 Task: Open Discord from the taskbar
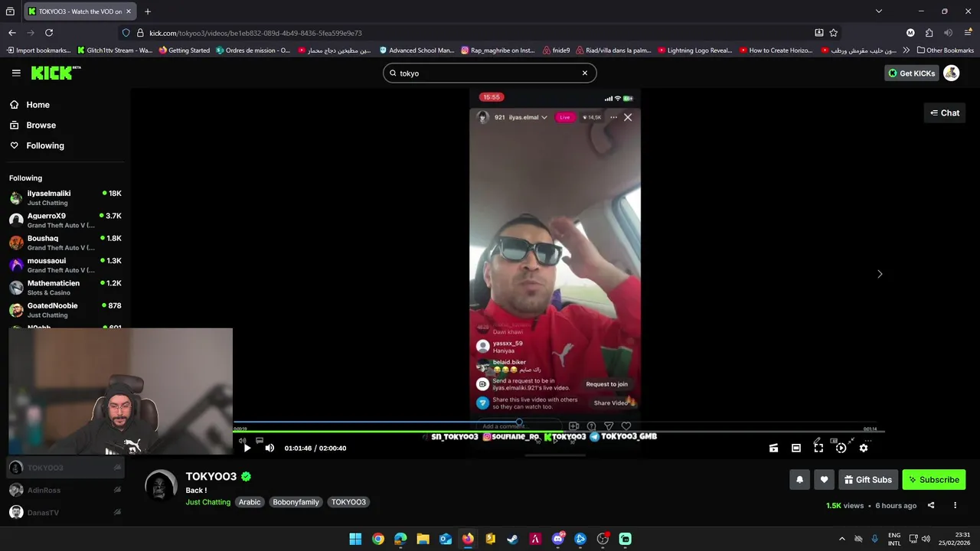tap(557, 539)
